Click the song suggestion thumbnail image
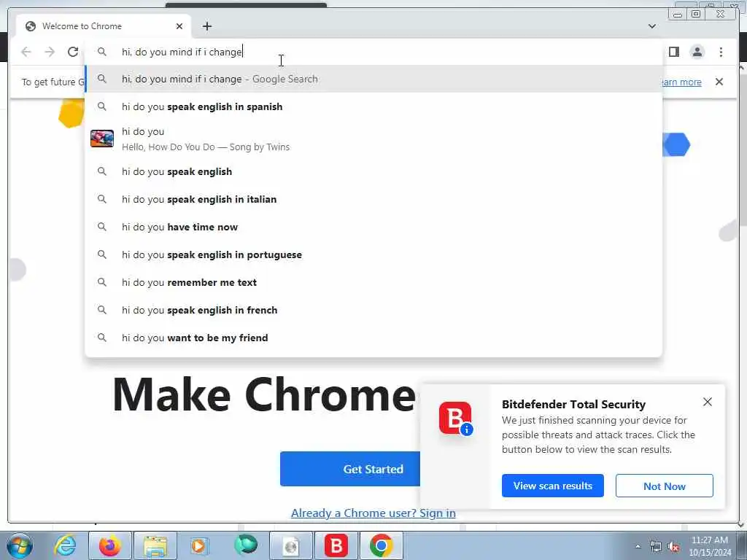 point(102,139)
